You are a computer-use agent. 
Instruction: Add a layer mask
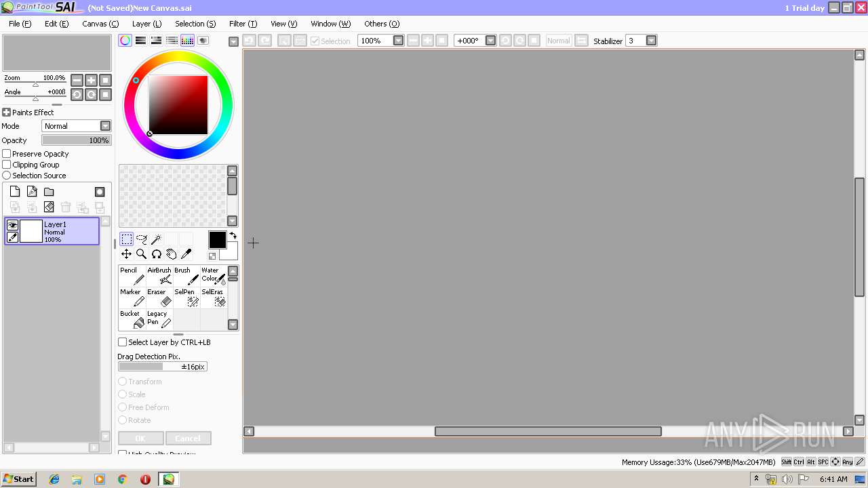click(100, 192)
